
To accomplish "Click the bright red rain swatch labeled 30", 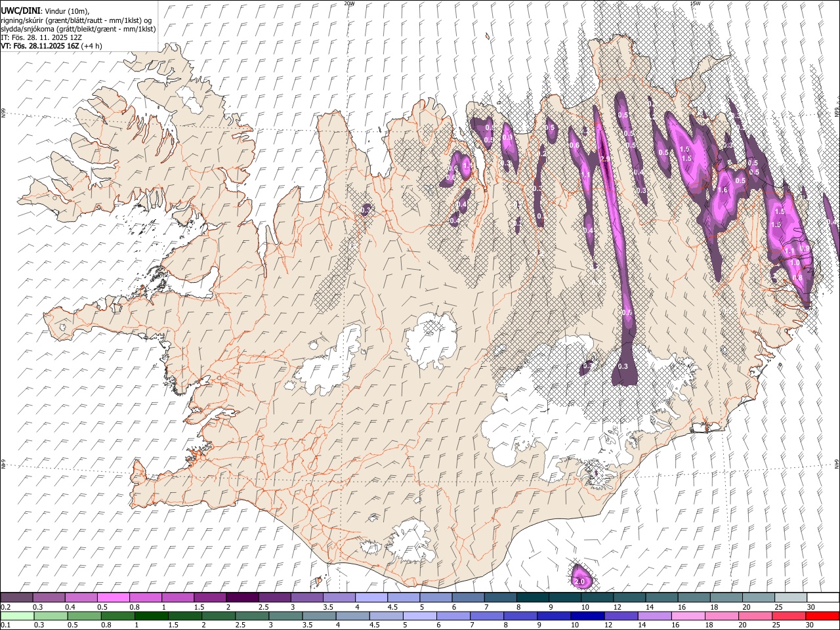I will pyautogui.click(x=823, y=616).
